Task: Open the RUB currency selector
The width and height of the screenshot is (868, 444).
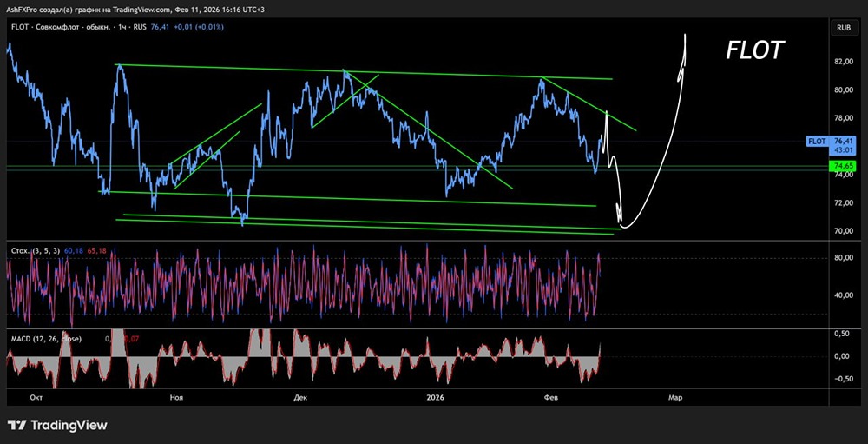Action: tap(844, 27)
